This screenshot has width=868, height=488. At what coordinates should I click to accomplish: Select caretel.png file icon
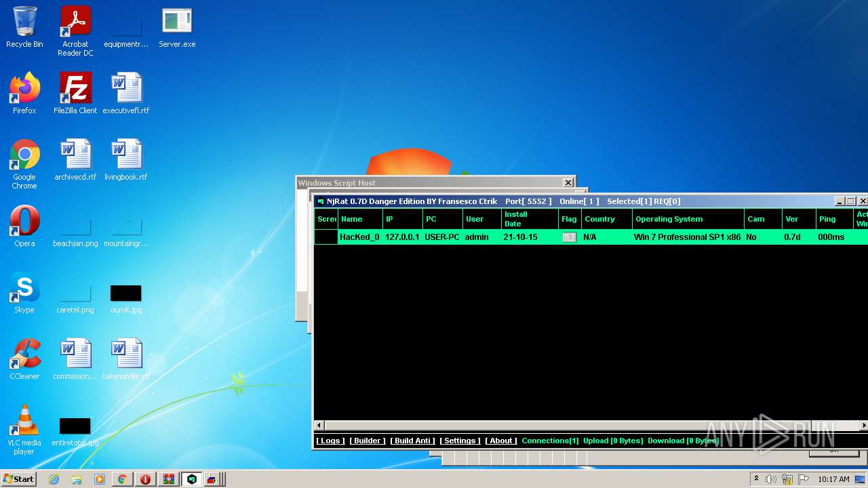tap(75, 298)
